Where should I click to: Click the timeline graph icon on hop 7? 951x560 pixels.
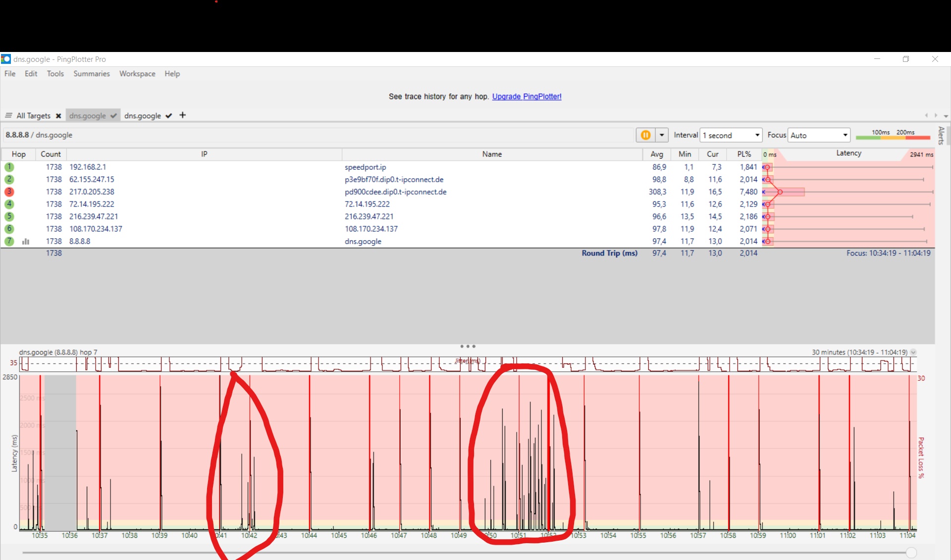26,242
